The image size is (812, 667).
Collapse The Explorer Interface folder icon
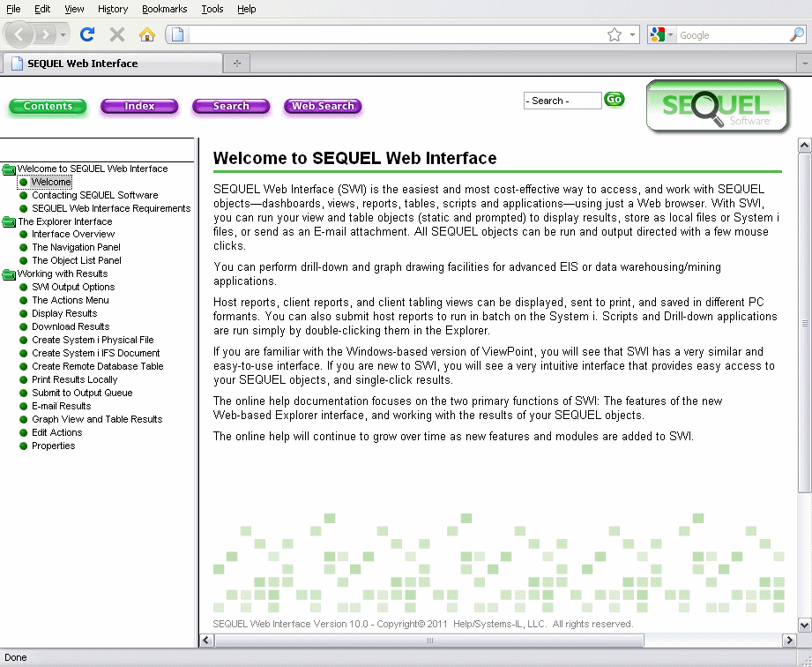pyautogui.click(x=9, y=221)
